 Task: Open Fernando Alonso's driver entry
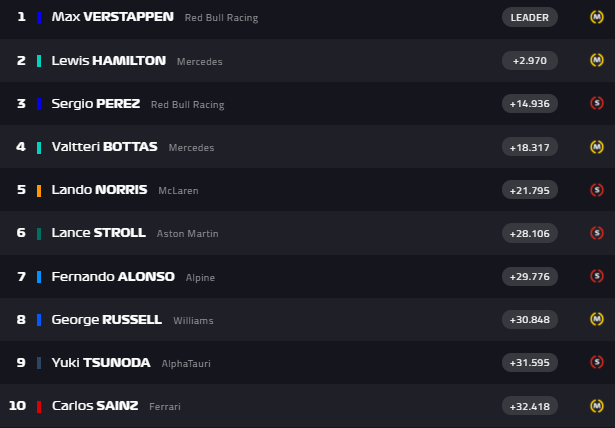point(113,277)
